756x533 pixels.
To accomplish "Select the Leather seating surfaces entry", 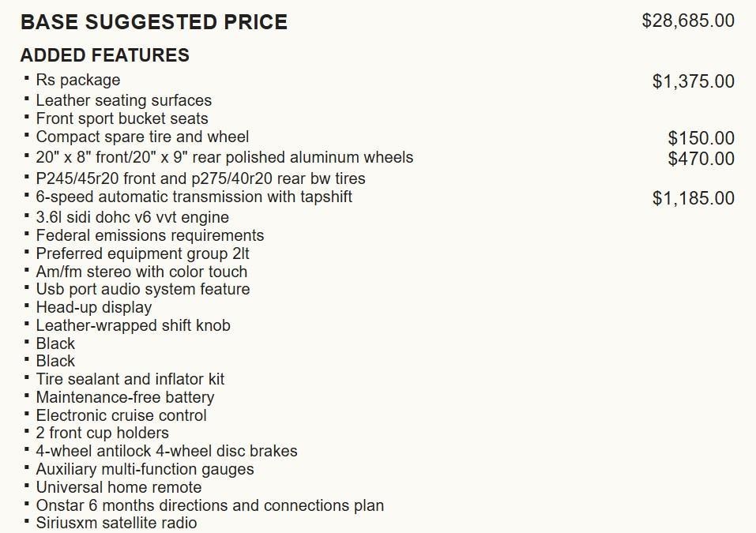I will pos(124,100).
